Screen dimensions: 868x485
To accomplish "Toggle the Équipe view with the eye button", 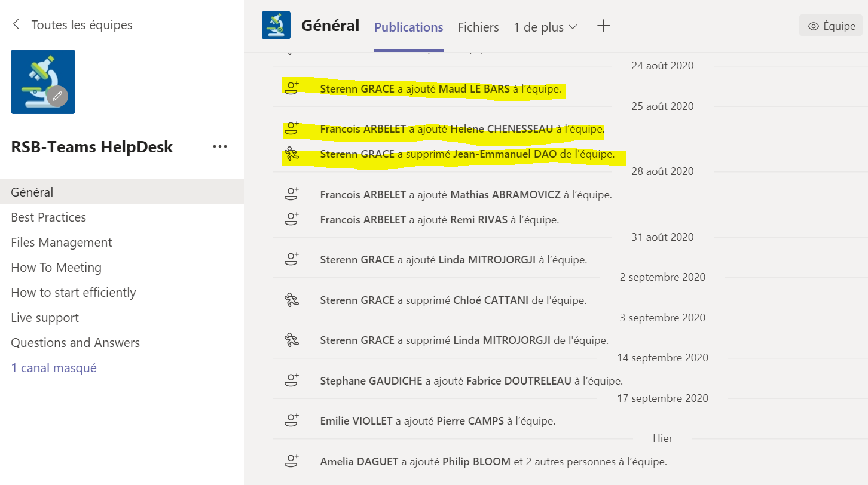I will tap(830, 25).
